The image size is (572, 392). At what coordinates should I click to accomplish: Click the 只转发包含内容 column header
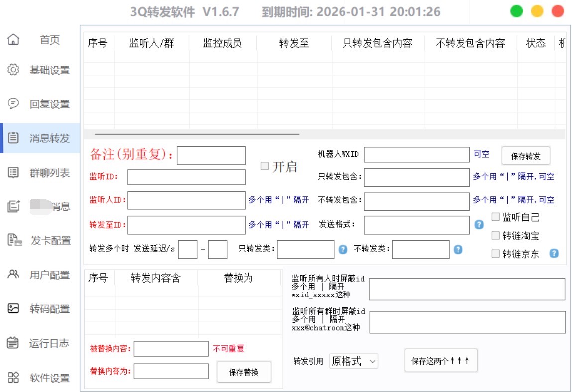(378, 43)
